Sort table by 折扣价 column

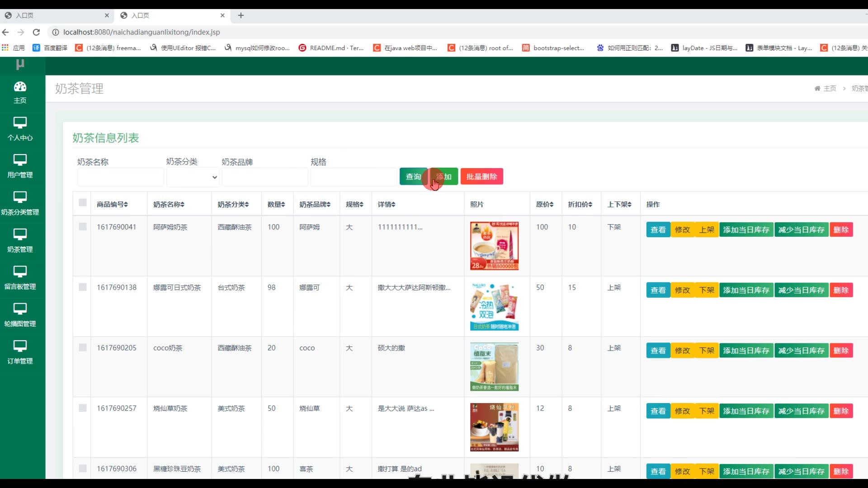click(580, 204)
